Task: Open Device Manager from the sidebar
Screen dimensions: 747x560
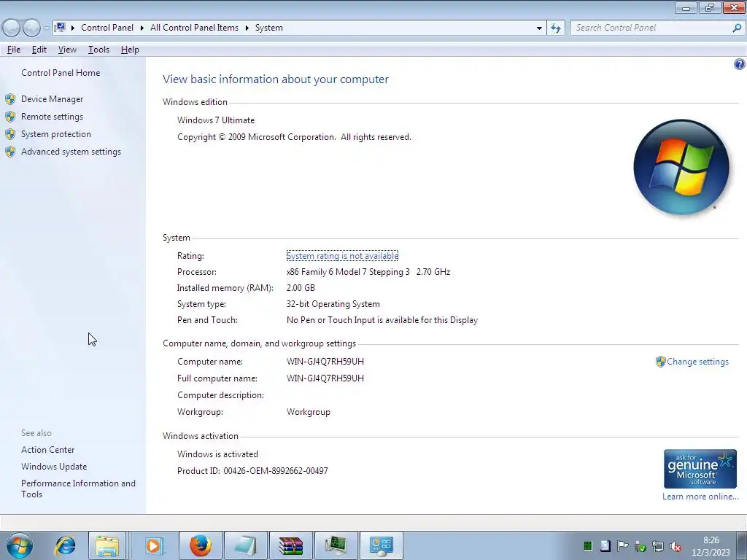Action: pyautogui.click(x=52, y=99)
